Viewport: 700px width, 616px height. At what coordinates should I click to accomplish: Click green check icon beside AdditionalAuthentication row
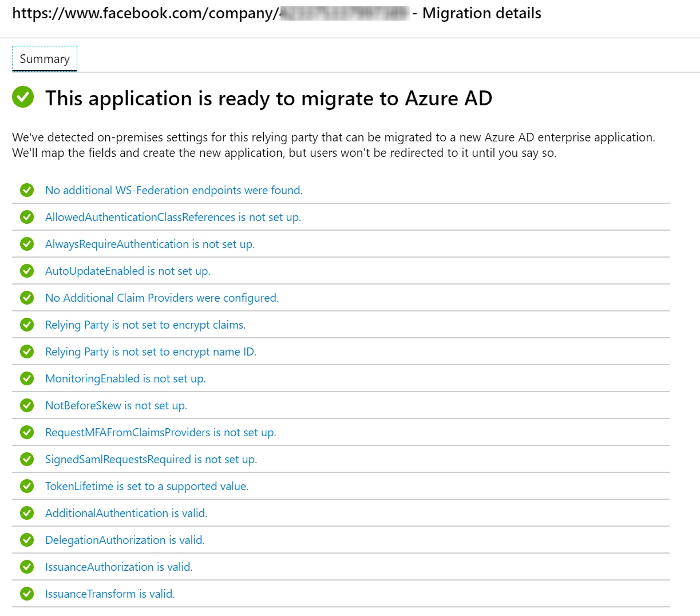(x=27, y=513)
